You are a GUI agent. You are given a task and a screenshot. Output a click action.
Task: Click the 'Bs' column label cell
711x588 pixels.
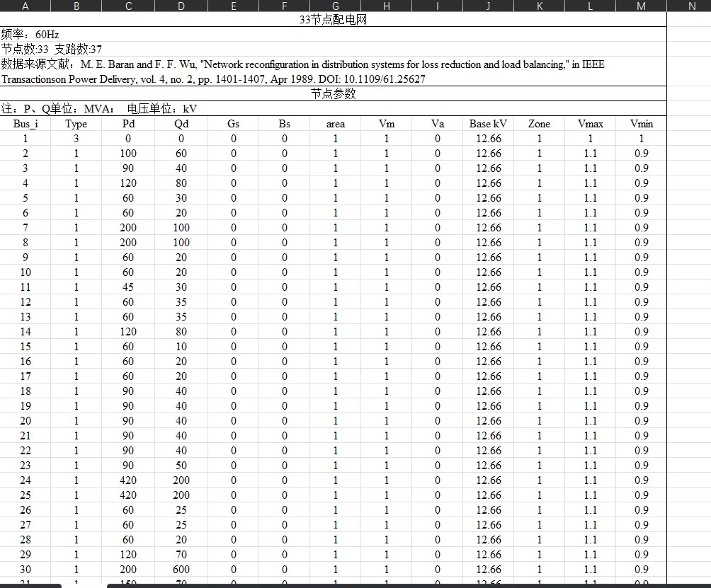pos(284,124)
